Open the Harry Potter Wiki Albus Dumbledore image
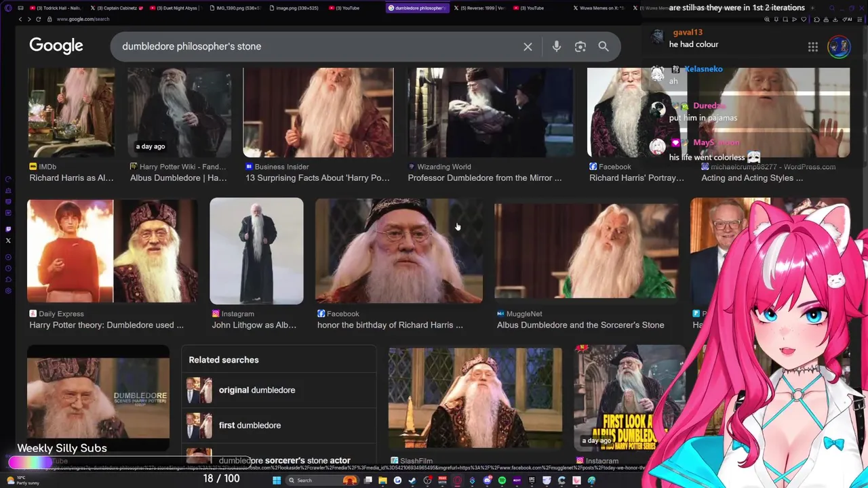This screenshot has width=868, height=488. 179,113
